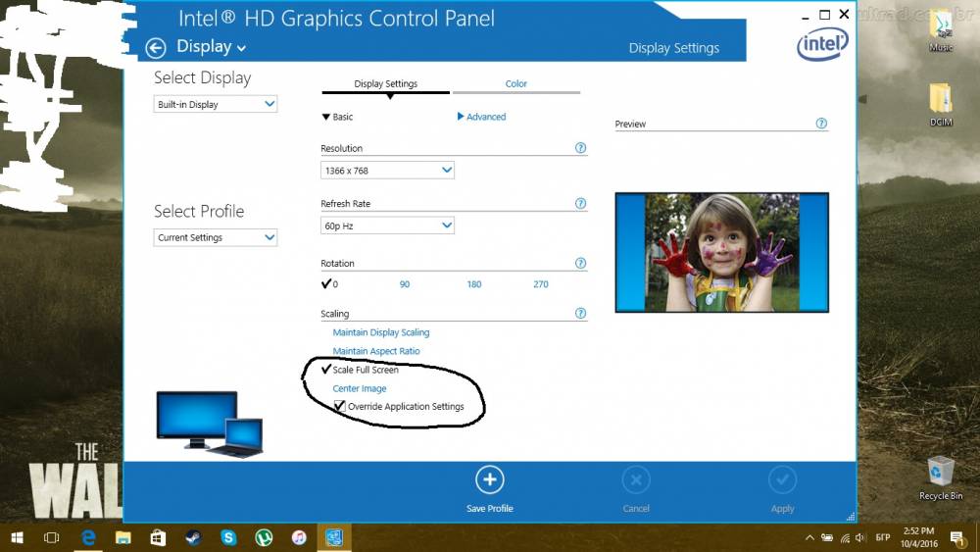Screen dimensions: 980x552
Task: Maximize the Intel control panel window
Action: coord(824,15)
